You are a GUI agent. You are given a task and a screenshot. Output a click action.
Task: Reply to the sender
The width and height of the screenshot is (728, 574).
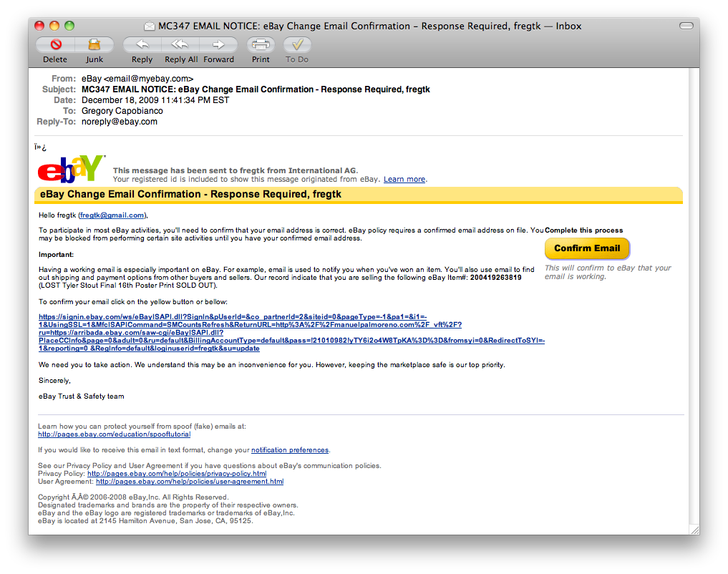coord(142,44)
